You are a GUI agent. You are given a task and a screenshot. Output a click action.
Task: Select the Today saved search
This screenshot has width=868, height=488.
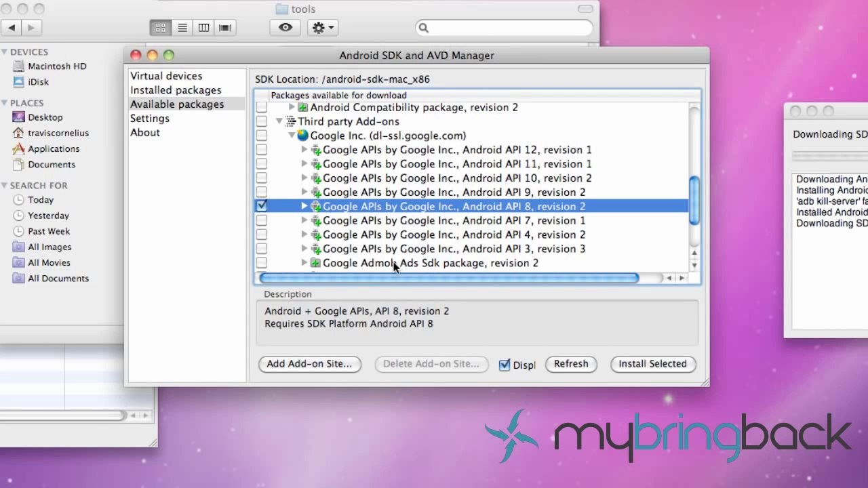[x=41, y=200]
